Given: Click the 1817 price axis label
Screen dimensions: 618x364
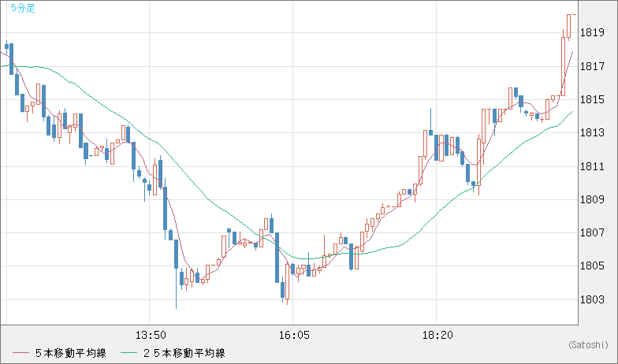Looking at the screenshot, I should pyautogui.click(x=593, y=66).
